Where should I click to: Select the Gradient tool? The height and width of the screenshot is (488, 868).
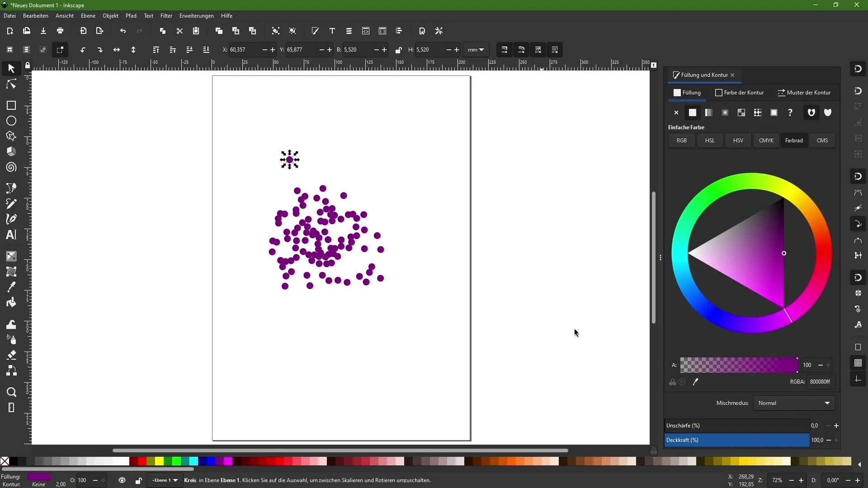(11, 256)
